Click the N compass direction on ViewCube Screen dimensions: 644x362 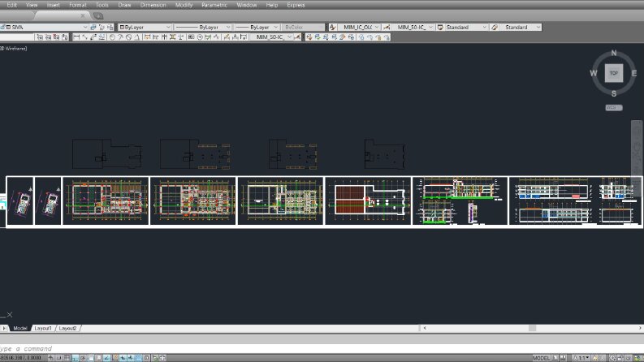pyautogui.click(x=614, y=53)
